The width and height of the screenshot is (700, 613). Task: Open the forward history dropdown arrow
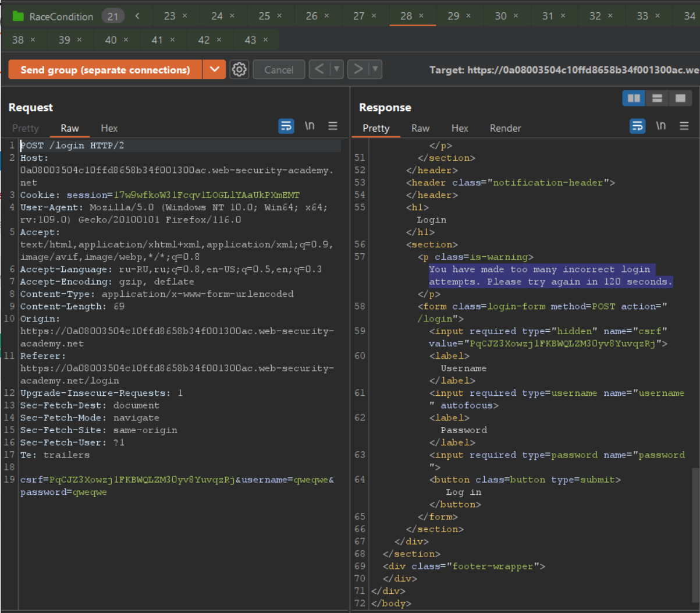375,70
